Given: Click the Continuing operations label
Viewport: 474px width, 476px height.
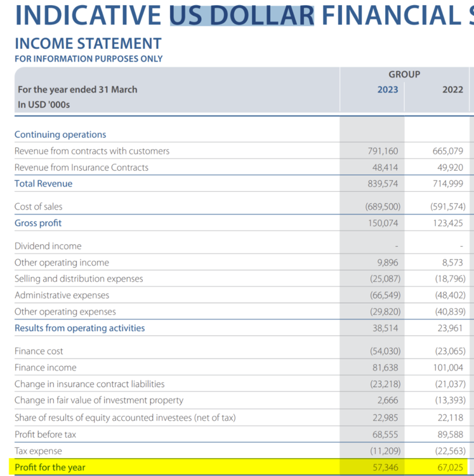Looking at the screenshot, I should point(60,135).
